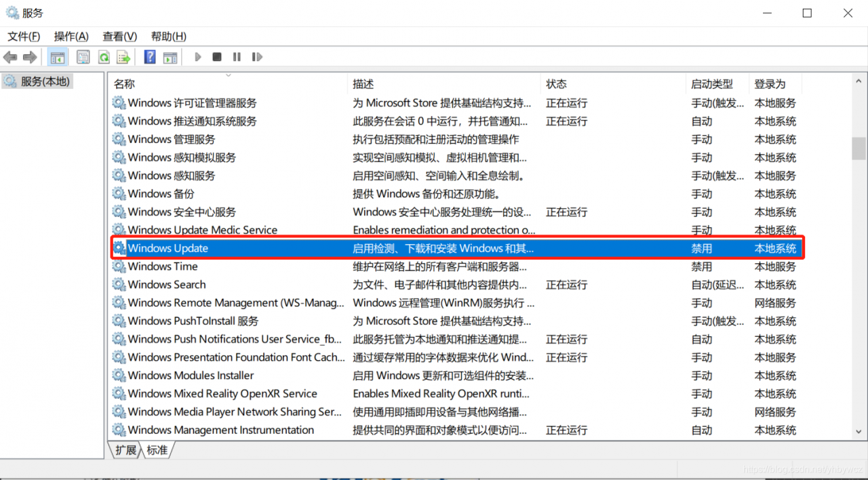This screenshot has height=480, width=868.
Task: Select the Windows Update service name
Action: click(x=168, y=248)
